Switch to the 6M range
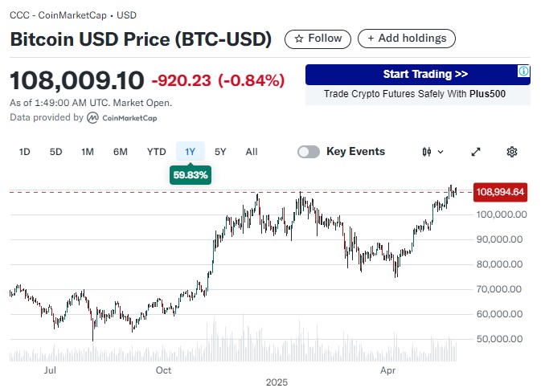Image resolution: width=545 pixels, height=392 pixels. tap(120, 152)
